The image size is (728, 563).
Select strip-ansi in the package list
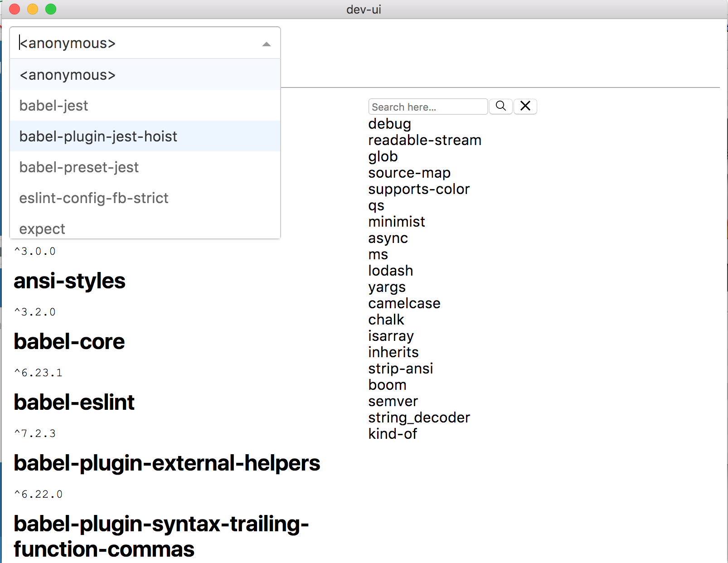pos(401,369)
